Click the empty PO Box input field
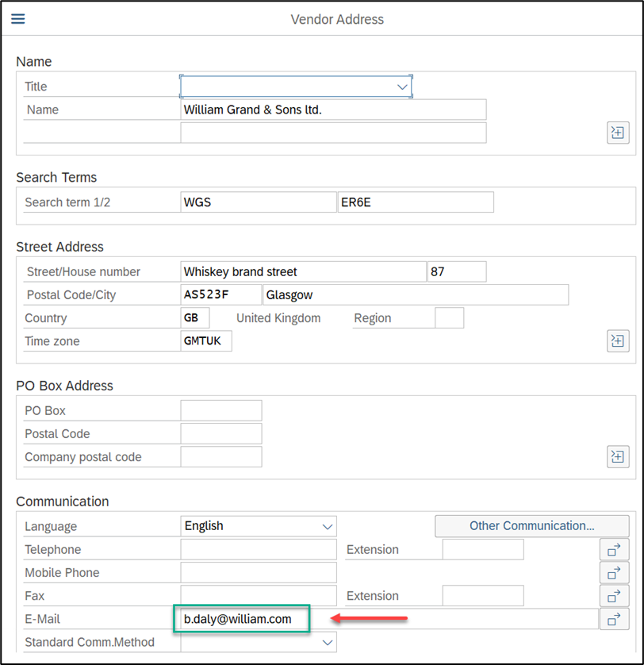 (x=220, y=410)
